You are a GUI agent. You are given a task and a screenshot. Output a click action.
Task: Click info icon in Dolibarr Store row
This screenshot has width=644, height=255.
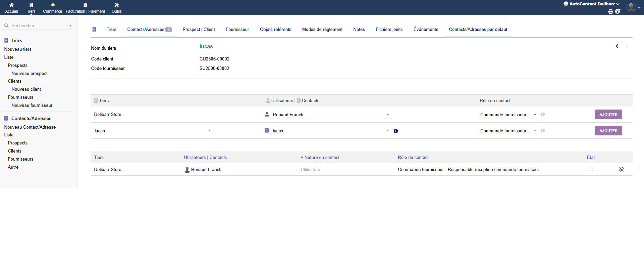tap(543, 115)
